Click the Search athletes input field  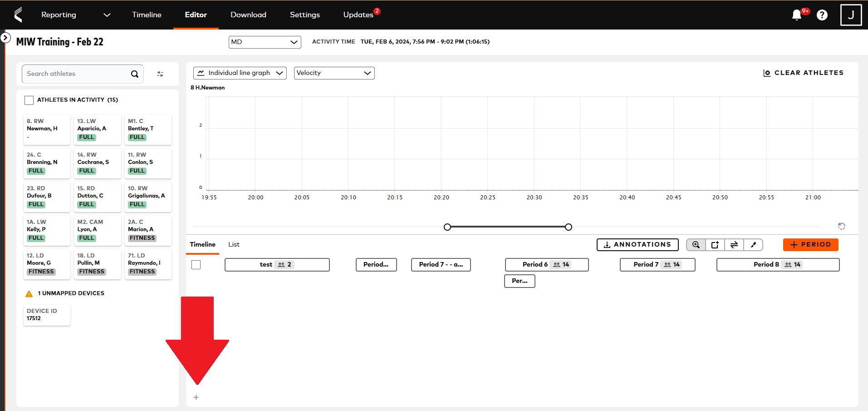(x=77, y=74)
